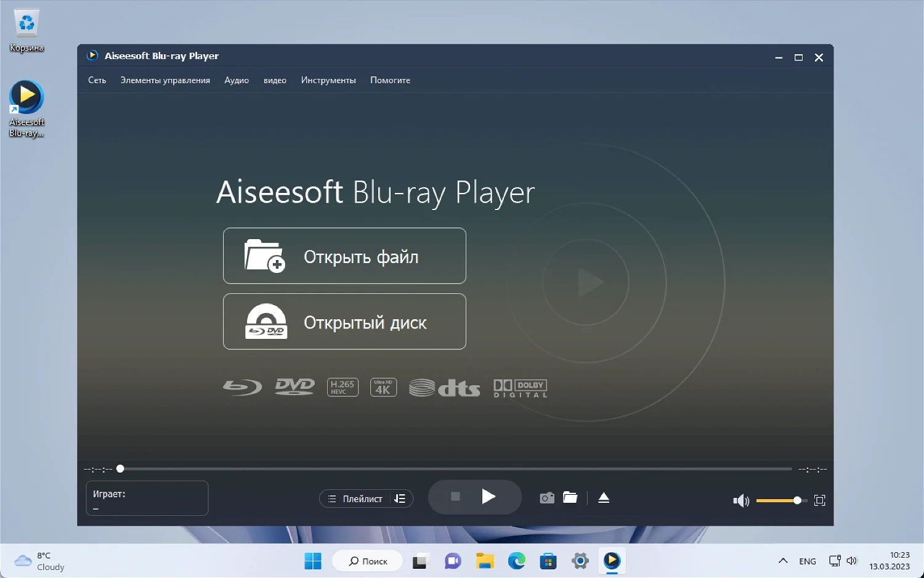The height and width of the screenshot is (578, 924).
Task: Open the playlist ordering icon beside Плейлист
Action: coord(400,499)
